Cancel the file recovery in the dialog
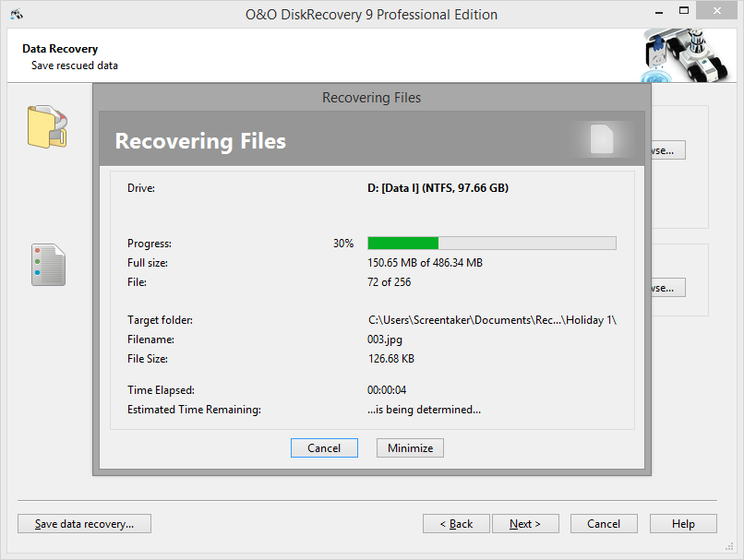Screen dimensions: 744x560 coord(324,448)
